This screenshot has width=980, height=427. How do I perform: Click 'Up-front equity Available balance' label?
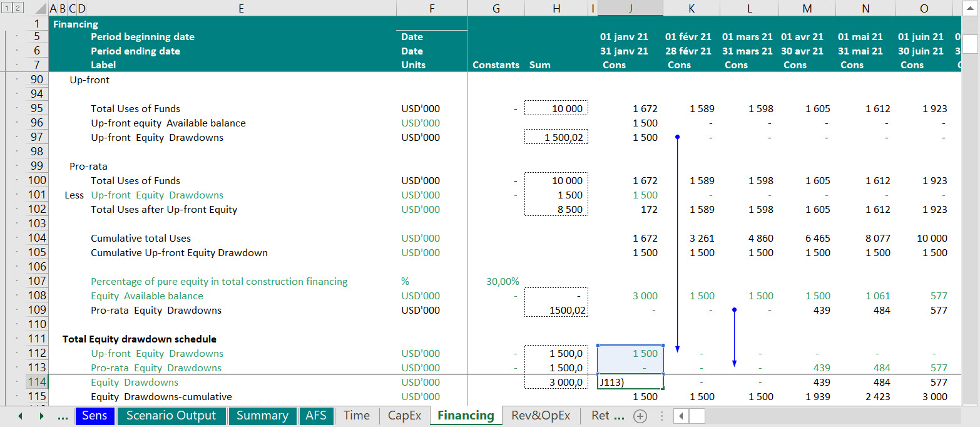[168, 123]
